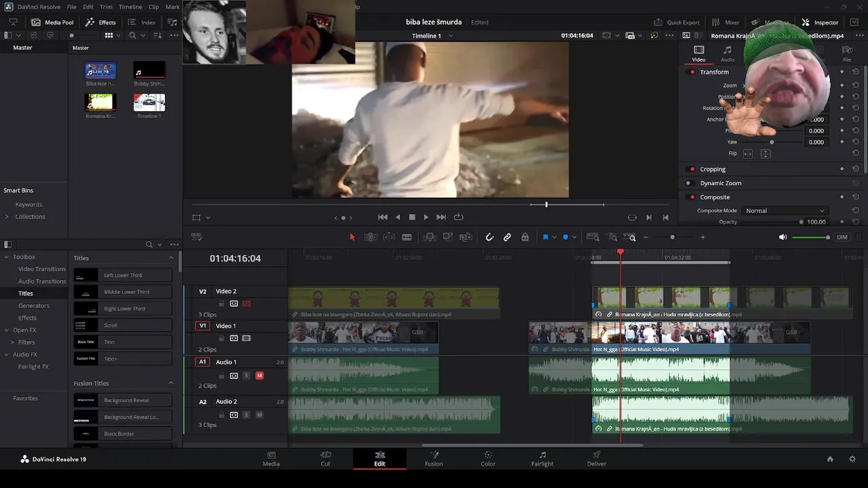This screenshot has width=868, height=488.
Task: Stop playback in the viewer
Action: pyautogui.click(x=412, y=217)
